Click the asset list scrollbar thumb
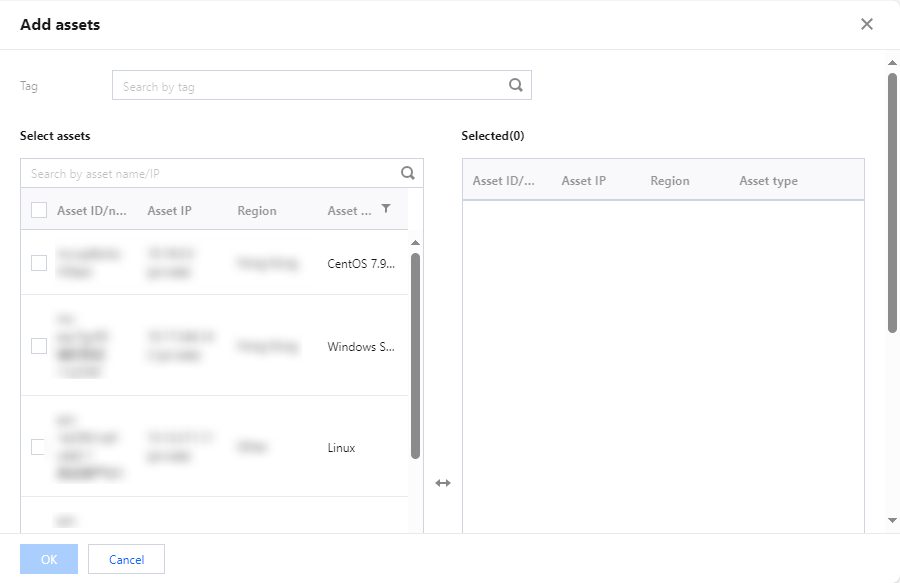 [x=415, y=355]
